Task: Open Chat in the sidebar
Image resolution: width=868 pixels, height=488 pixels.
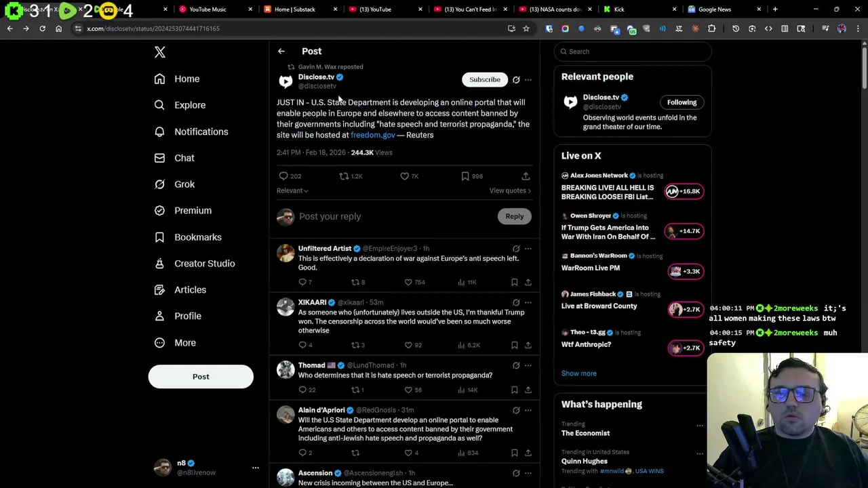Action: click(174, 158)
